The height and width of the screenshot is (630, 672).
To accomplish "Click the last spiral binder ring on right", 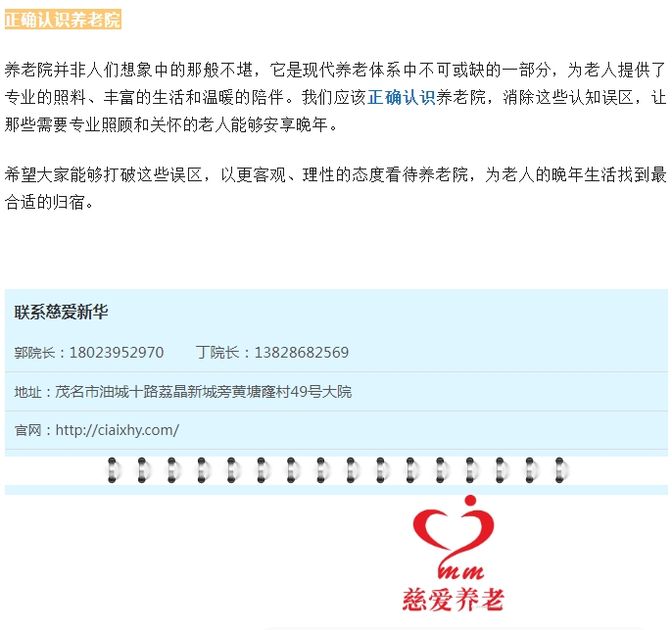I will point(559,470).
